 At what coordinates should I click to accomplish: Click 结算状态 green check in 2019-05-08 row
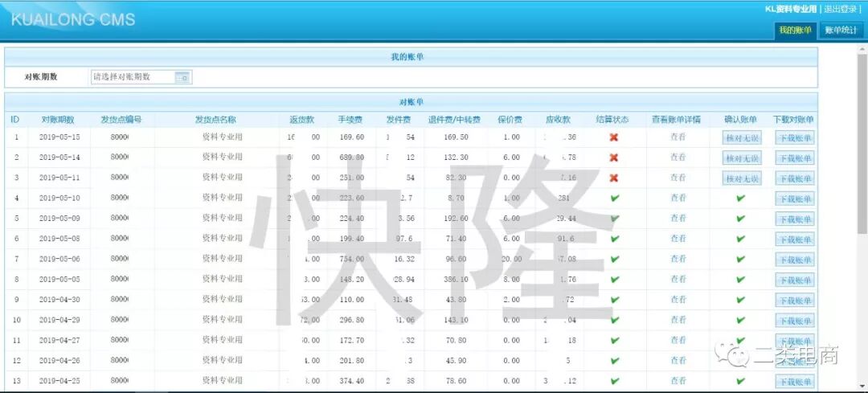tap(615, 239)
